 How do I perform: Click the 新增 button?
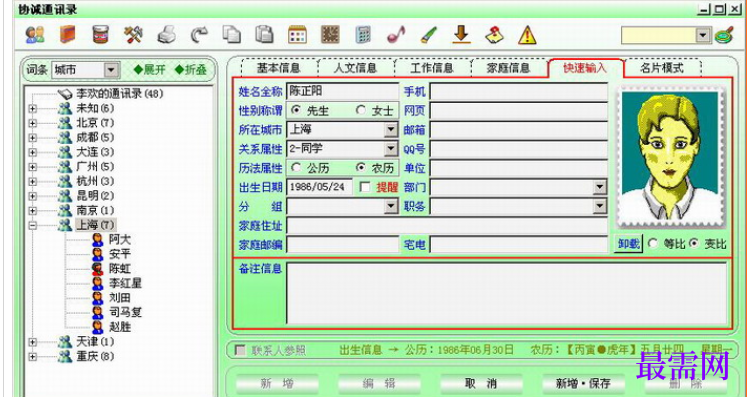click(277, 384)
